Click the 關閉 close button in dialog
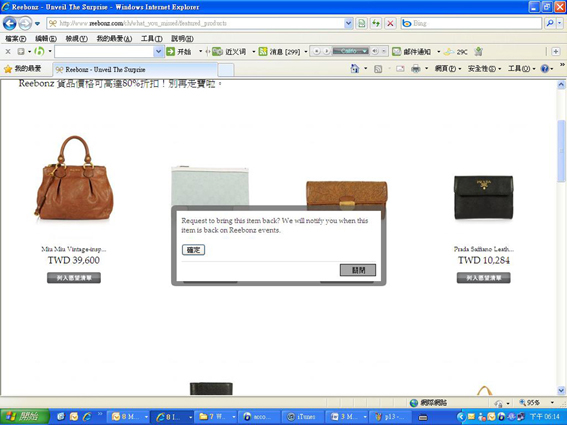Viewport: 567px width, 425px height. click(x=358, y=270)
